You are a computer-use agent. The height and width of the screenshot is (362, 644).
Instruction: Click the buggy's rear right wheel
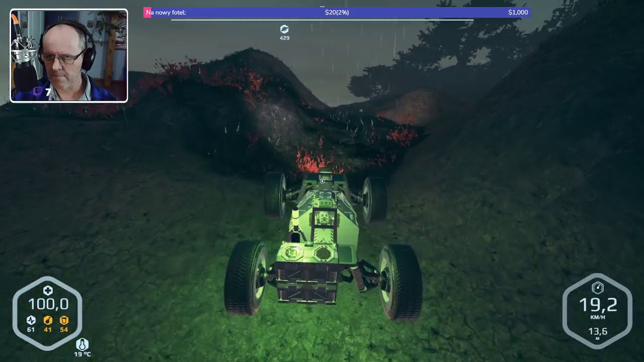(400, 282)
